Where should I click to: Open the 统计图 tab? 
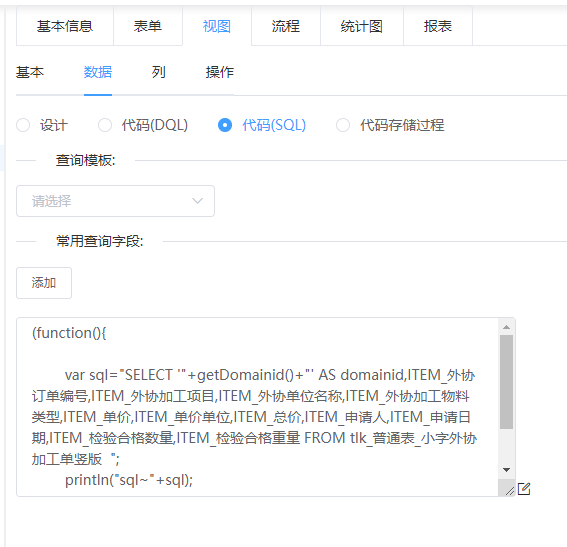pyautogui.click(x=362, y=26)
